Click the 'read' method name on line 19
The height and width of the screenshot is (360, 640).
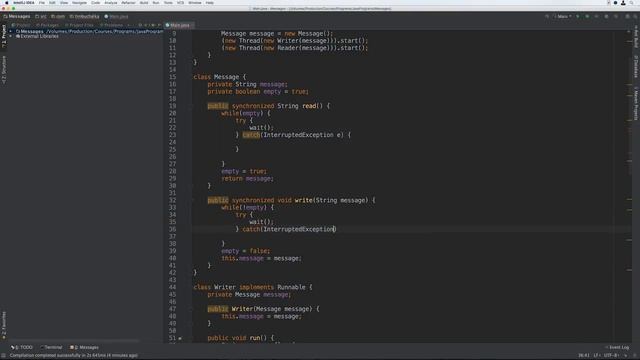click(x=309, y=106)
